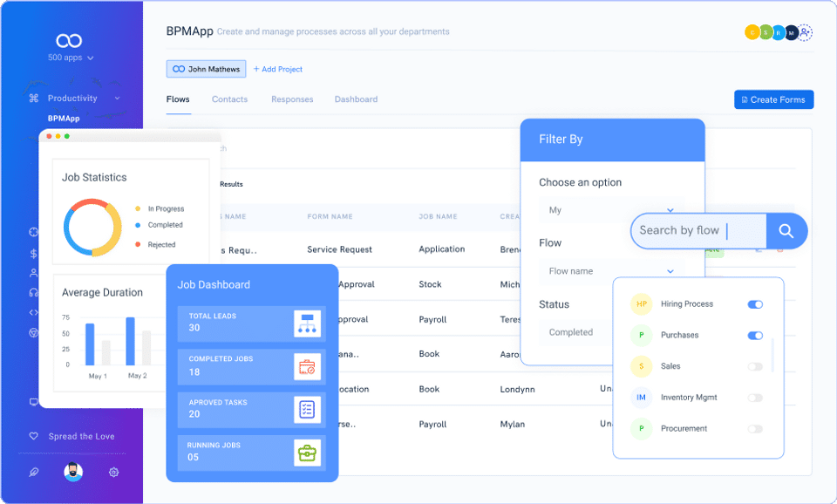Click the blue R user avatar
This screenshot has height=504, width=837.
(x=779, y=32)
